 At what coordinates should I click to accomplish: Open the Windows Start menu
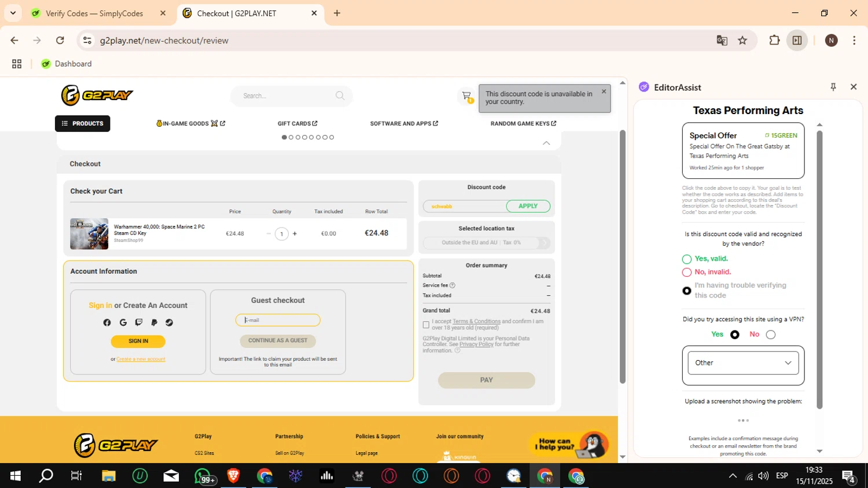[16, 476]
